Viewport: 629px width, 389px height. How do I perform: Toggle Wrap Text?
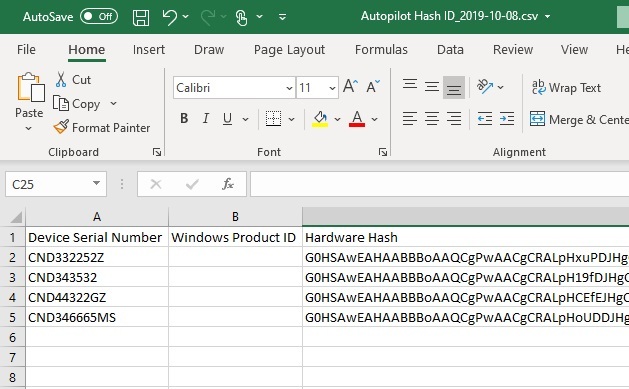pyautogui.click(x=566, y=87)
